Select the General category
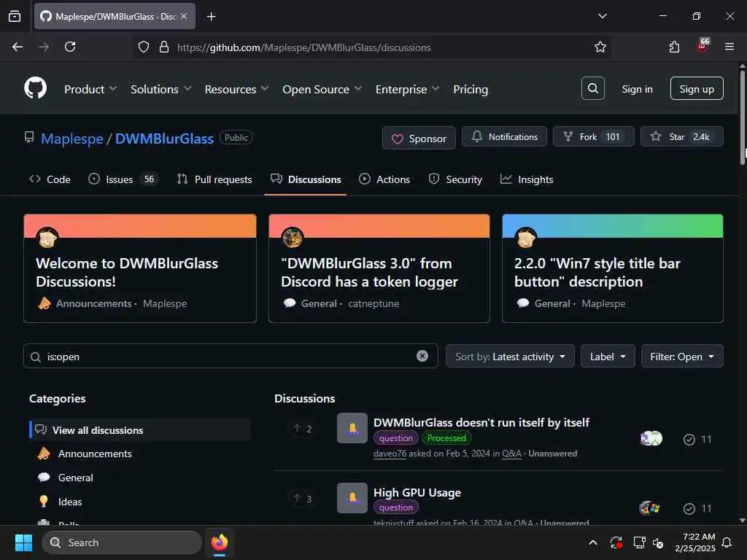Screen dimensions: 747x560 75,478
